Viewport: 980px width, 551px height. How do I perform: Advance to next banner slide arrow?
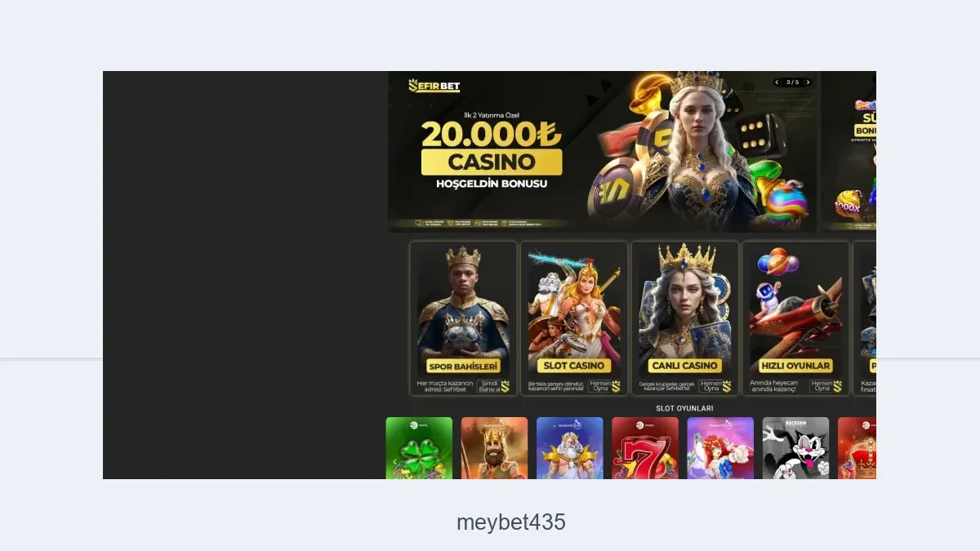(x=808, y=82)
